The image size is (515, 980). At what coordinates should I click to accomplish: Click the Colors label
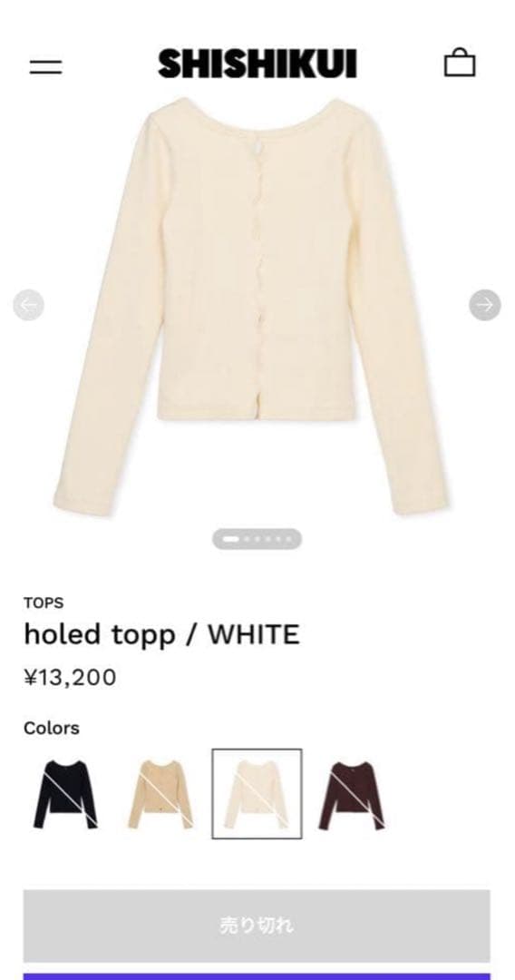pyautogui.click(x=51, y=729)
